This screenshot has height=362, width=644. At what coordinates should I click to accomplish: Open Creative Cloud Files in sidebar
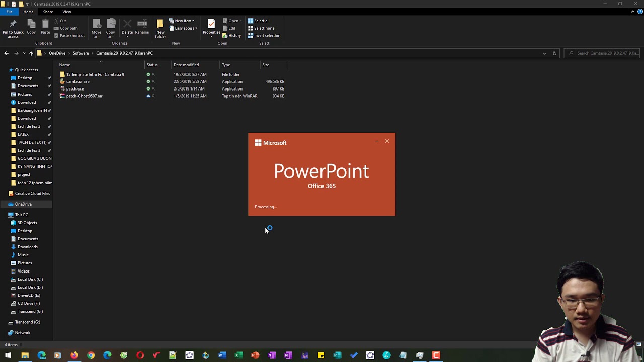[32, 193]
